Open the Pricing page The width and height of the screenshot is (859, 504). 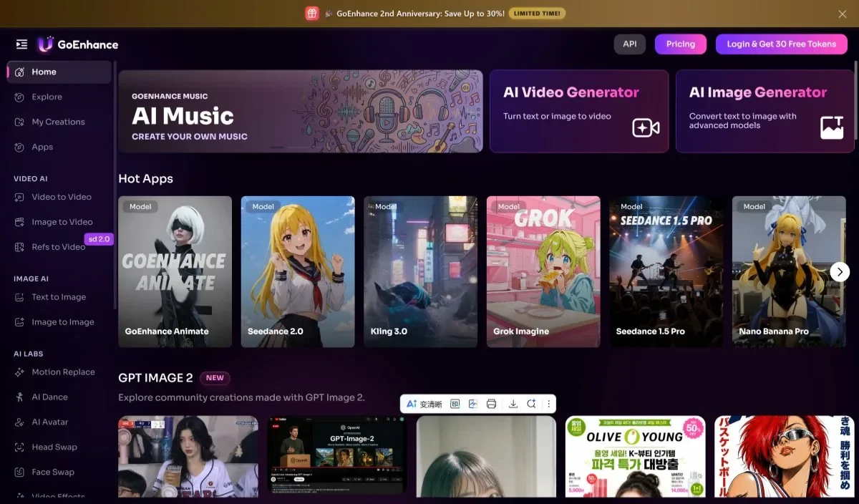tap(681, 44)
